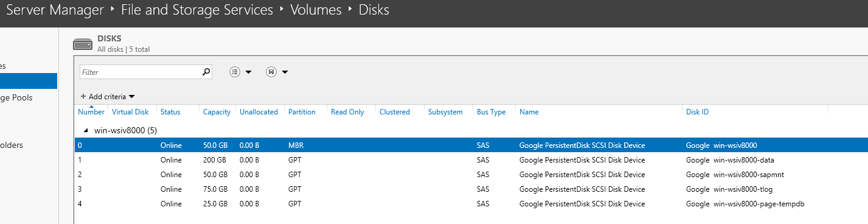This screenshot has width=868, height=224.
Task: Click the 25.0 GB capacity cell
Action: pos(215,204)
